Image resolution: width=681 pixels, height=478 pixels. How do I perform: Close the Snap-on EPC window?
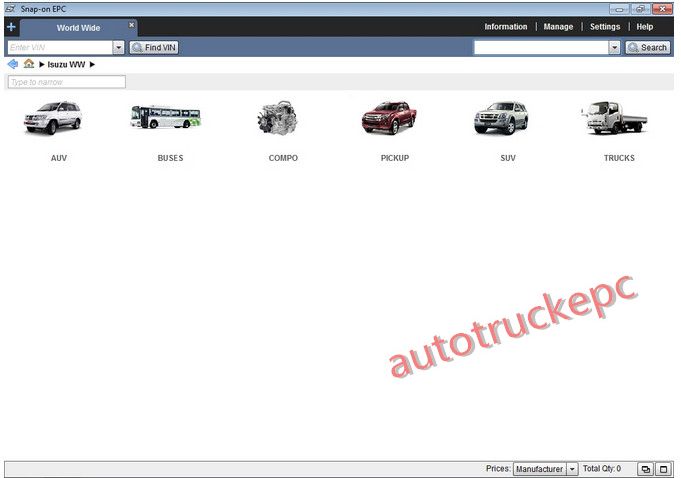coord(662,9)
